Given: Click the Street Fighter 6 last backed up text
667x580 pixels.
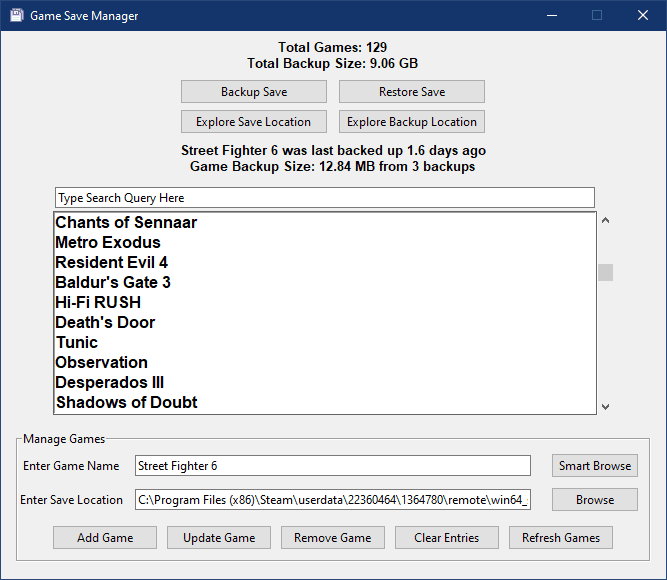Looking at the screenshot, I should [333, 150].
